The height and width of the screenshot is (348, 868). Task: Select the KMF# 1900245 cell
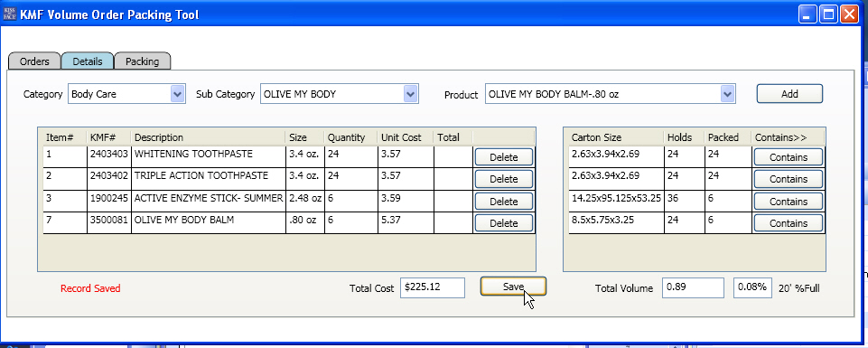pos(109,202)
